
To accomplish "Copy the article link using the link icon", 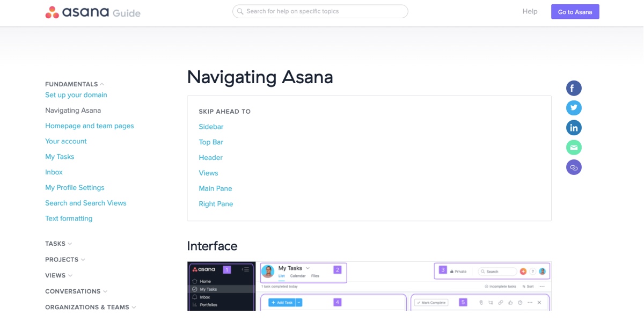I will (574, 167).
